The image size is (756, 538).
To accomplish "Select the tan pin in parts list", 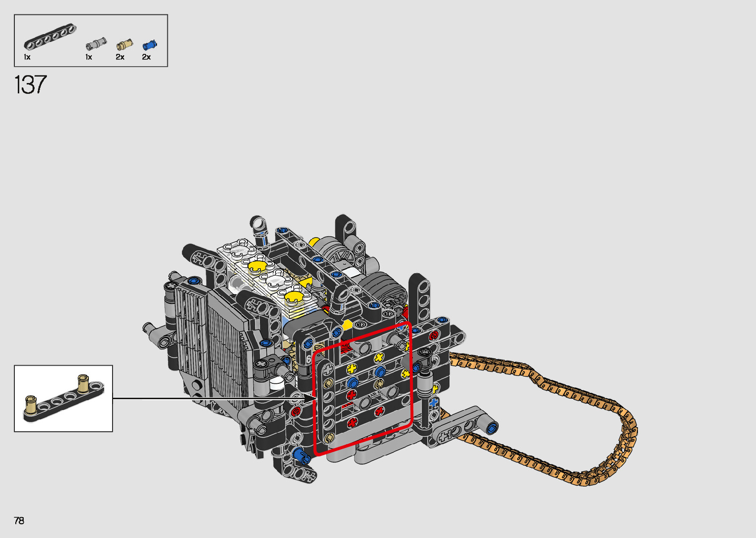I will (124, 45).
